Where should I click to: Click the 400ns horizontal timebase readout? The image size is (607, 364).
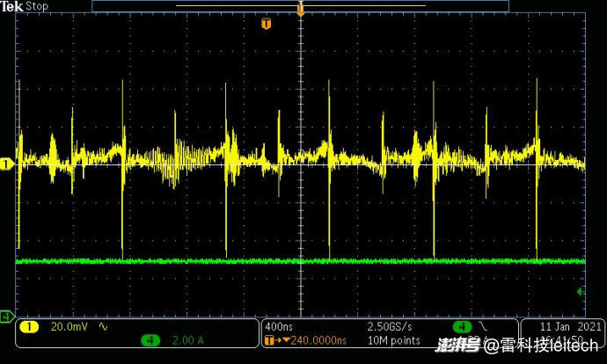tap(282, 327)
